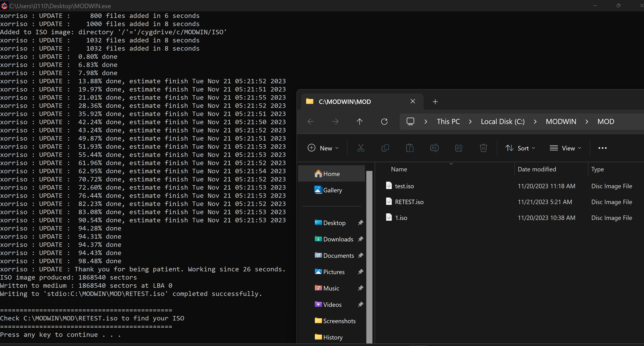
Task: Add a new Explorer tab
Action: coord(435,102)
